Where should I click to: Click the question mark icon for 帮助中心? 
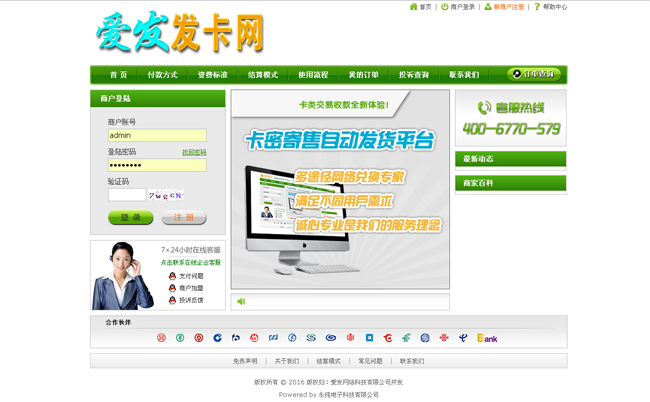coord(537,7)
